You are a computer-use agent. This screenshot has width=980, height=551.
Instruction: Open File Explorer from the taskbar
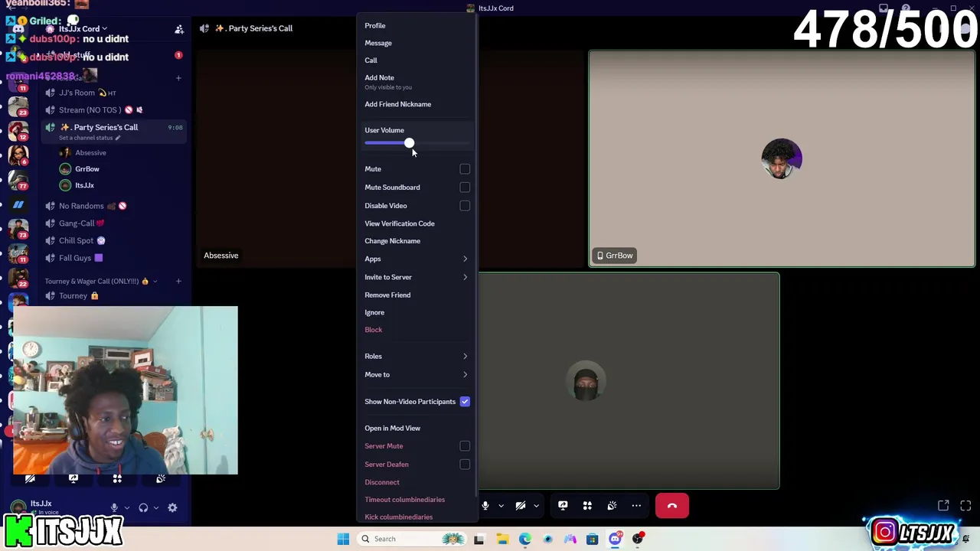(x=502, y=539)
